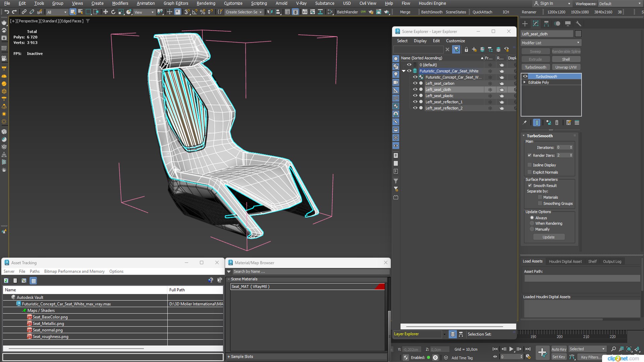Enable Explicit Normals checkbox
Screen dimensions: 644x362
click(x=530, y=172)
